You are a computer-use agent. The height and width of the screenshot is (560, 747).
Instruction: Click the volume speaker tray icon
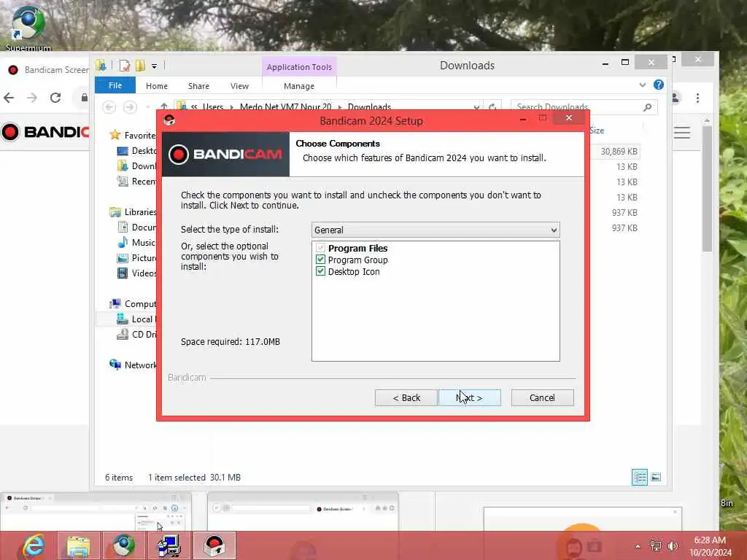tap(672, 546)
